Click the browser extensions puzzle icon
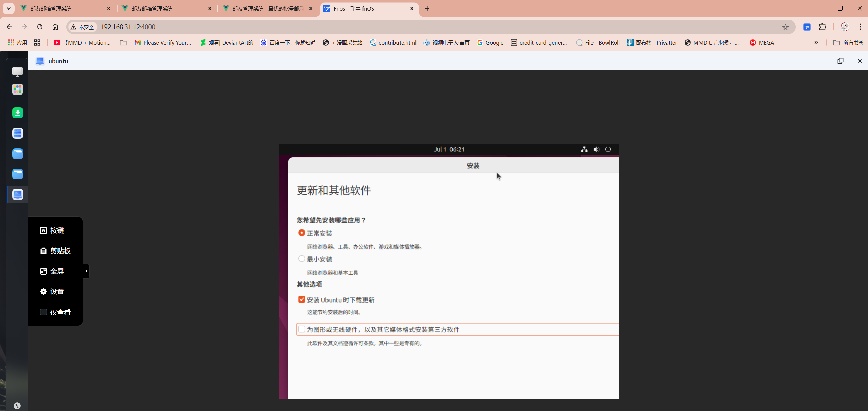The width and height of the screenshot is (868, 411). [822, 27]
